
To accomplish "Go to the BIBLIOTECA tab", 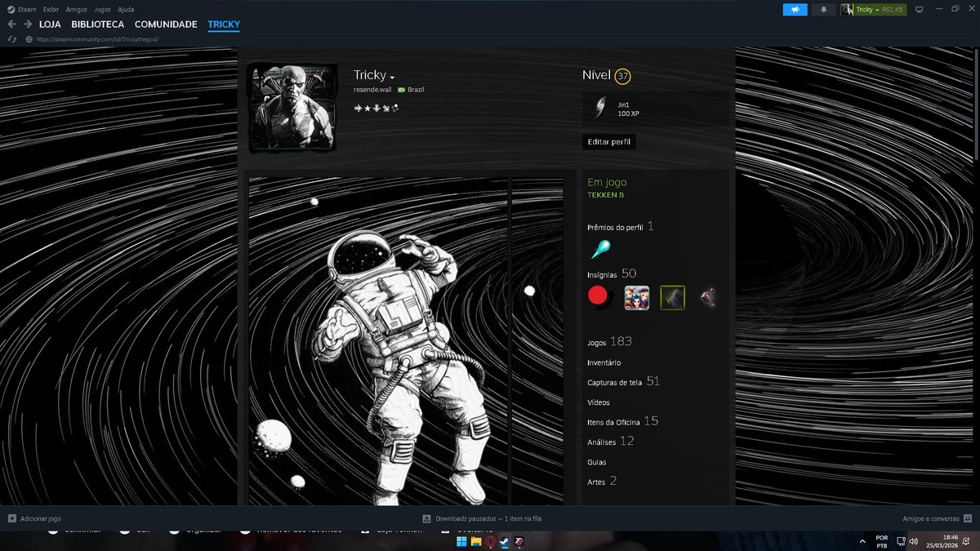I will pos(97,24).
